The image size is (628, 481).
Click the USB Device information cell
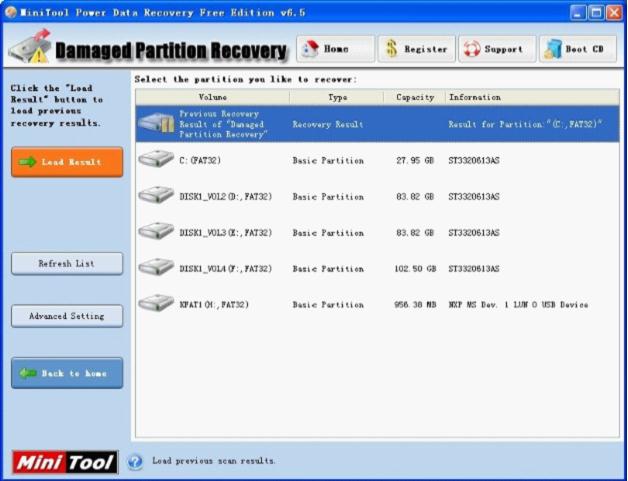[518, 305]
